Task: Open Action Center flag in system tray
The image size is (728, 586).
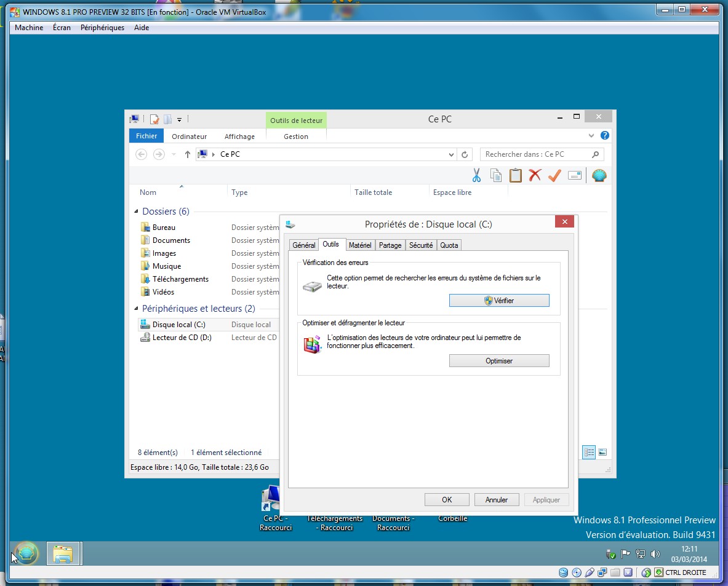Action: (625, 553)
